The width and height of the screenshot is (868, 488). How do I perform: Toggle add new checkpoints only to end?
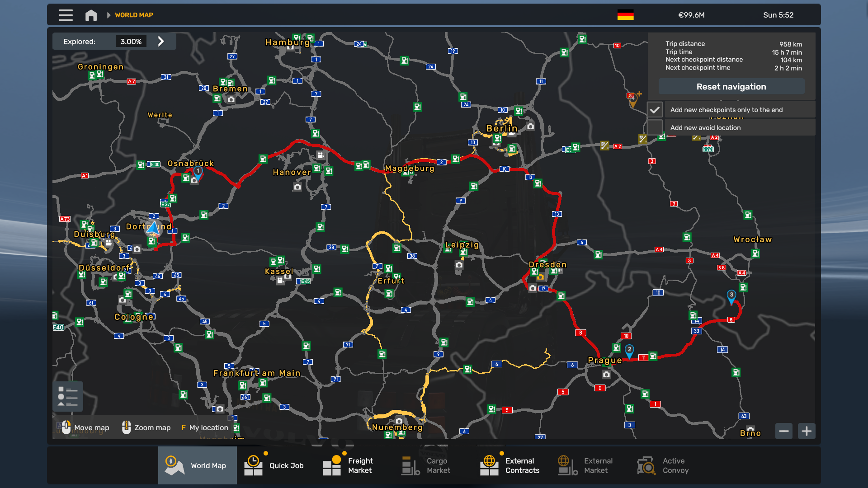pos(655,110)
